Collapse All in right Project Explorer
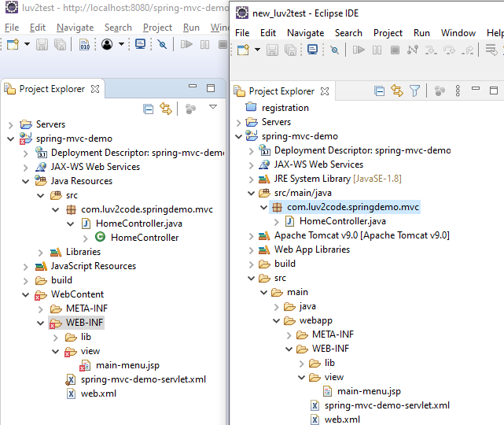 click(380, 91)
